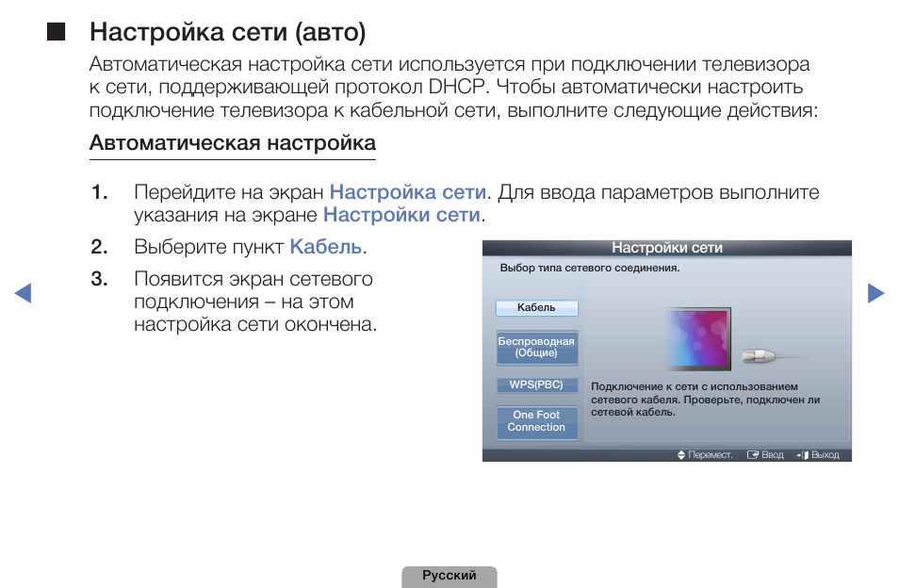Select the Беспроводная (Общие) connection type
The image size is (899, 588).
pos(536,348)
